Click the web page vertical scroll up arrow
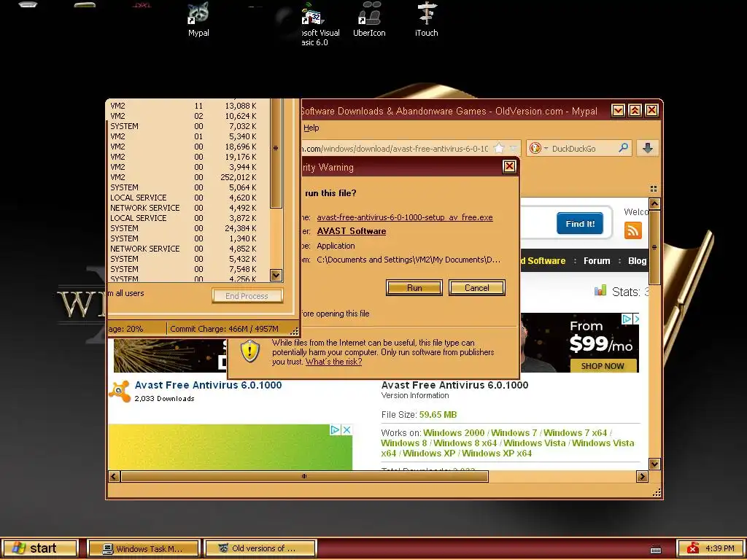 point(654,204)
